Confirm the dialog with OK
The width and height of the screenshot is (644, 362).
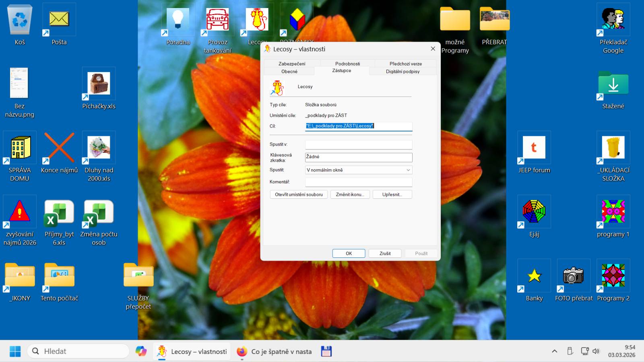[x=349, y=253]
